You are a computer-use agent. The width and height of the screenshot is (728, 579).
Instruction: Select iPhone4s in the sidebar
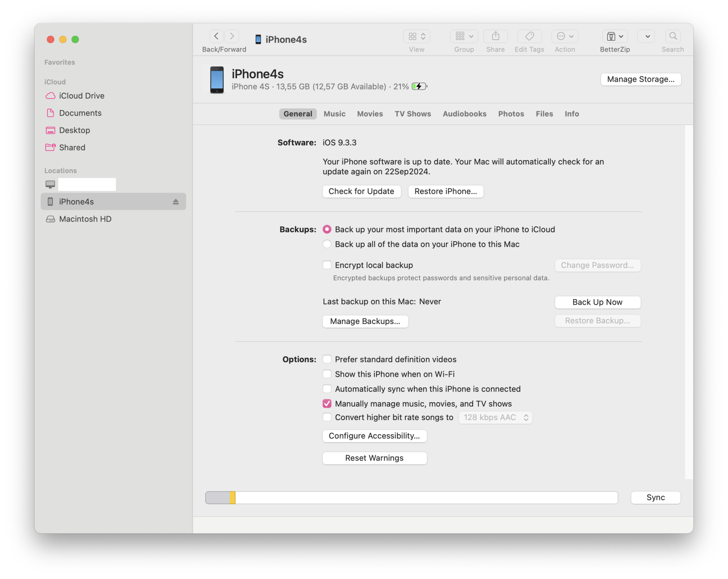[x=114, y=201]
